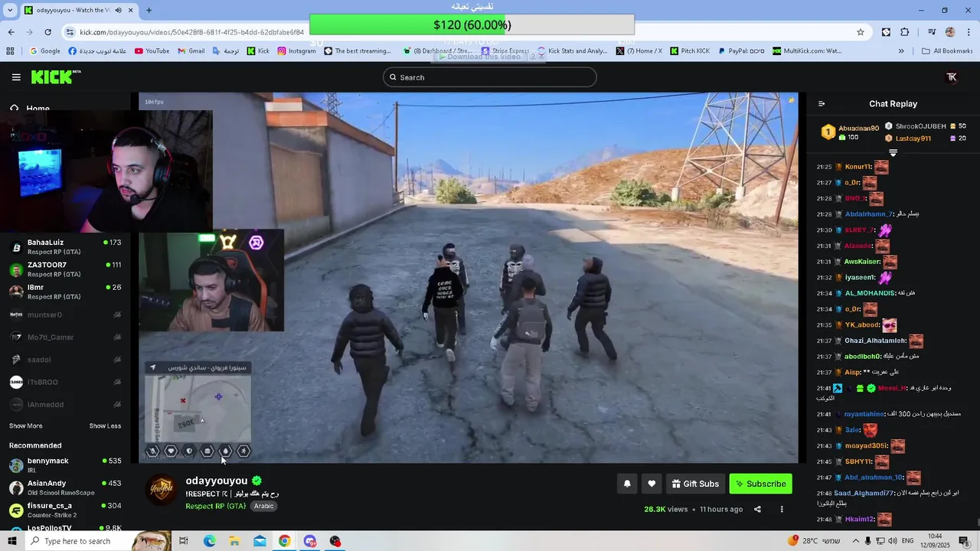Go back with browser back arrow

[11, 32]
